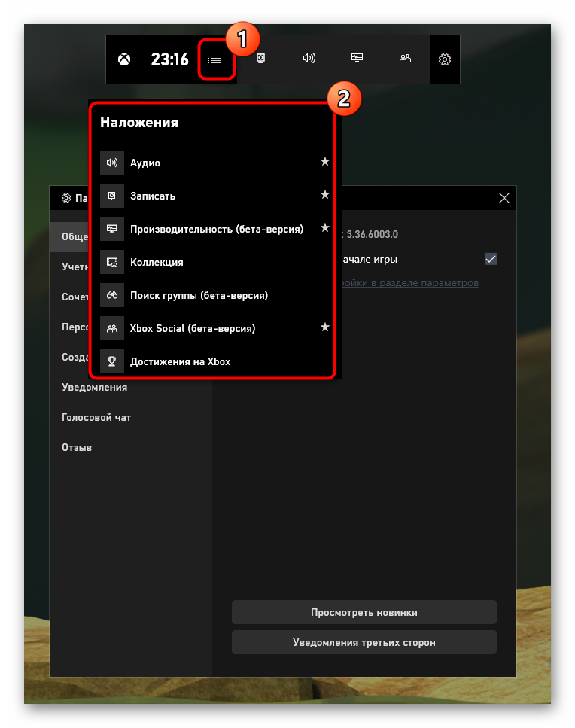The image size is (575, 728).
Task: Click the 23:16 clock display
Action: [170, 59]
